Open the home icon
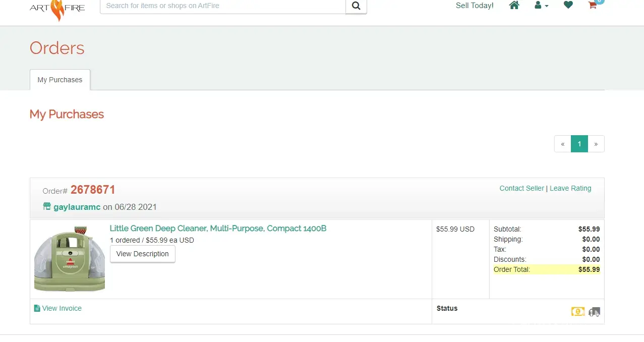The image size is (644, 342). 514,6
